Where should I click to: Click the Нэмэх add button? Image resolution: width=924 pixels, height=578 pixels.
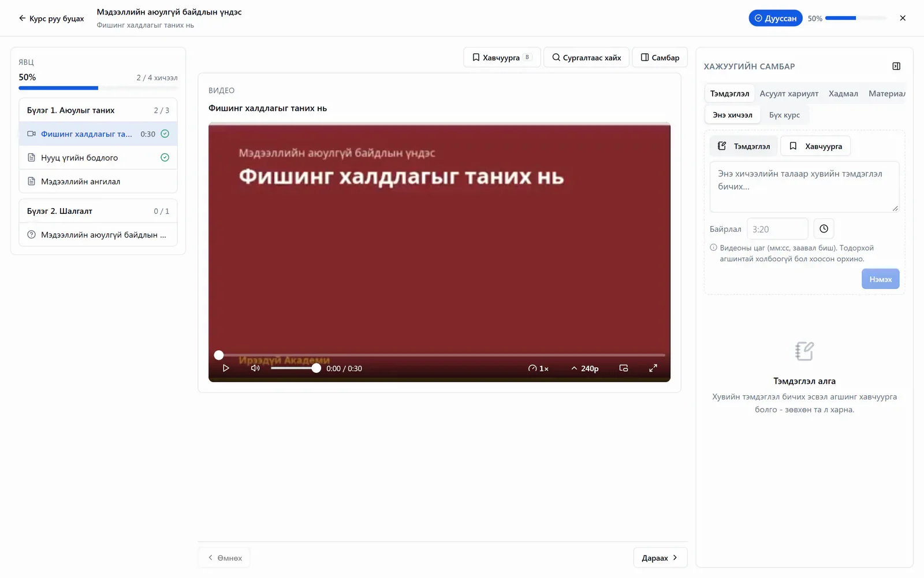coord(881,279)
